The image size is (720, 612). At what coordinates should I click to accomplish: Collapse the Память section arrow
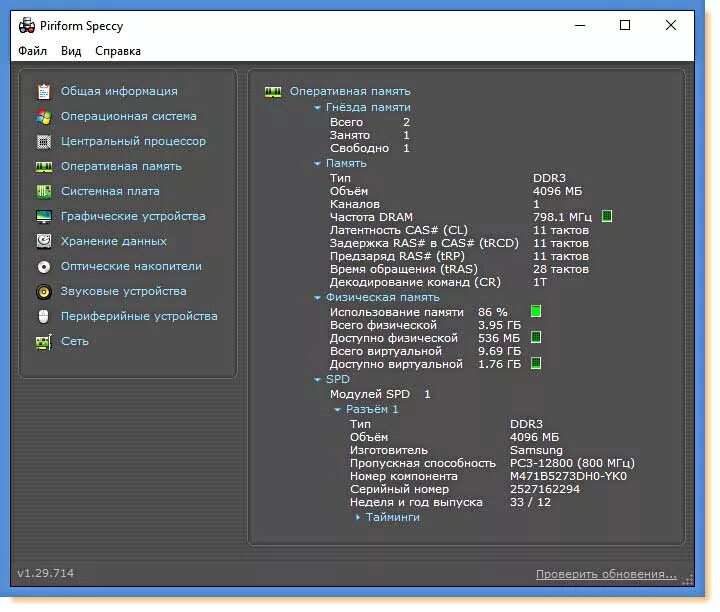tap(317, 164)
